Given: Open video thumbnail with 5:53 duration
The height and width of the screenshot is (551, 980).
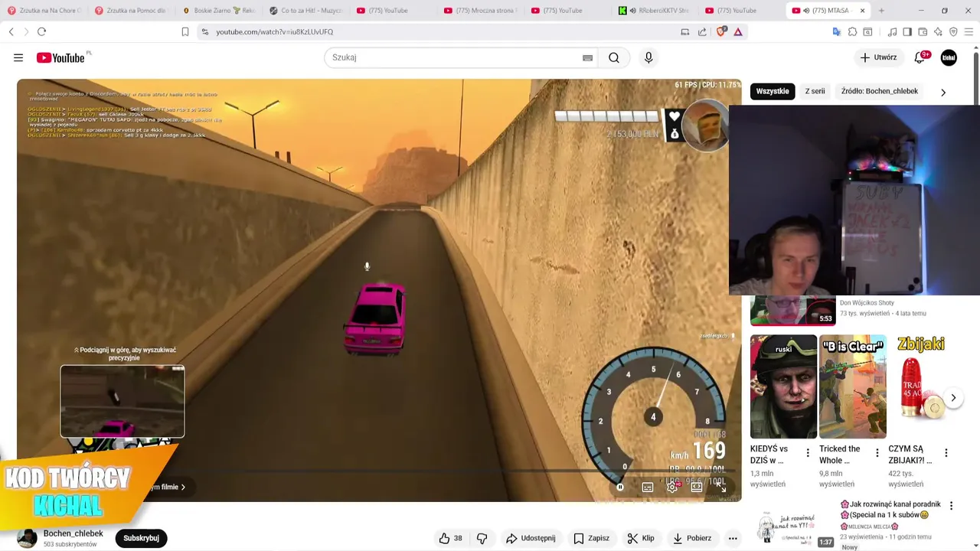Looking at the screenshot, I should point(792,310).
